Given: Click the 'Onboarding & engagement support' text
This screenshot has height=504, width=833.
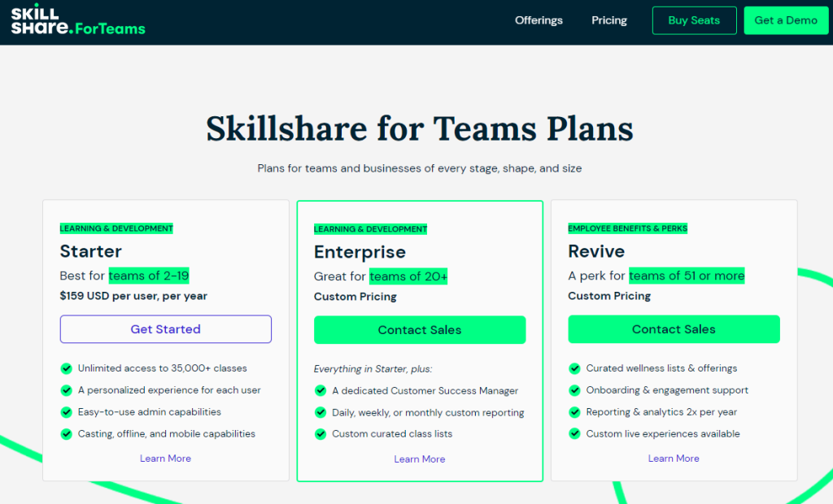Looking at the screenshot, I should (x=667, y=390).
